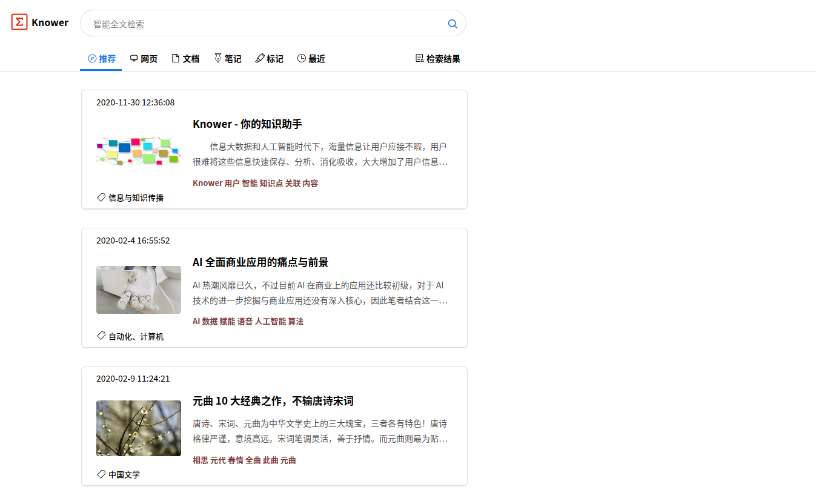Click the tag icon beside 信息与知识传播
Screen dimensions: 816x504
click(x=101, y=197)
